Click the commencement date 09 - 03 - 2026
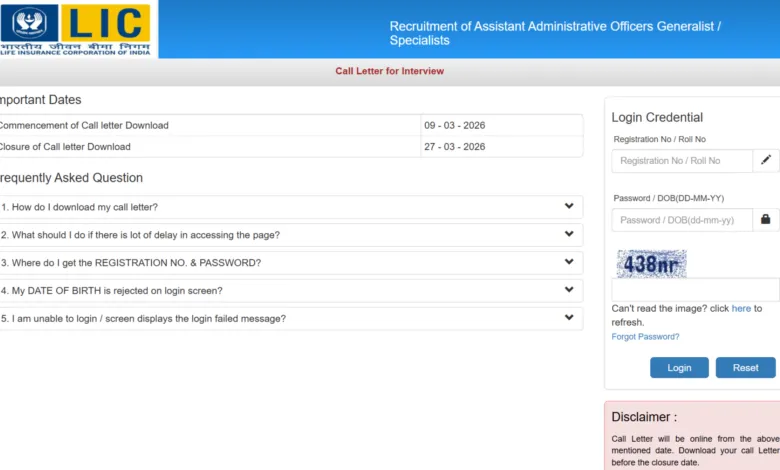Image resolution: width=780 pixels, height=470 pixels. [x=455, y=125]
